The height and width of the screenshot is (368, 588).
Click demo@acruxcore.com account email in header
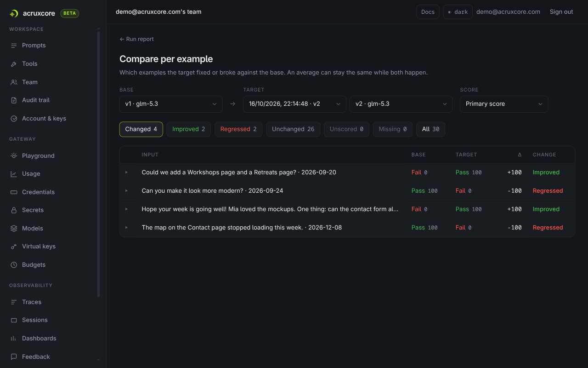pos(508,12)
